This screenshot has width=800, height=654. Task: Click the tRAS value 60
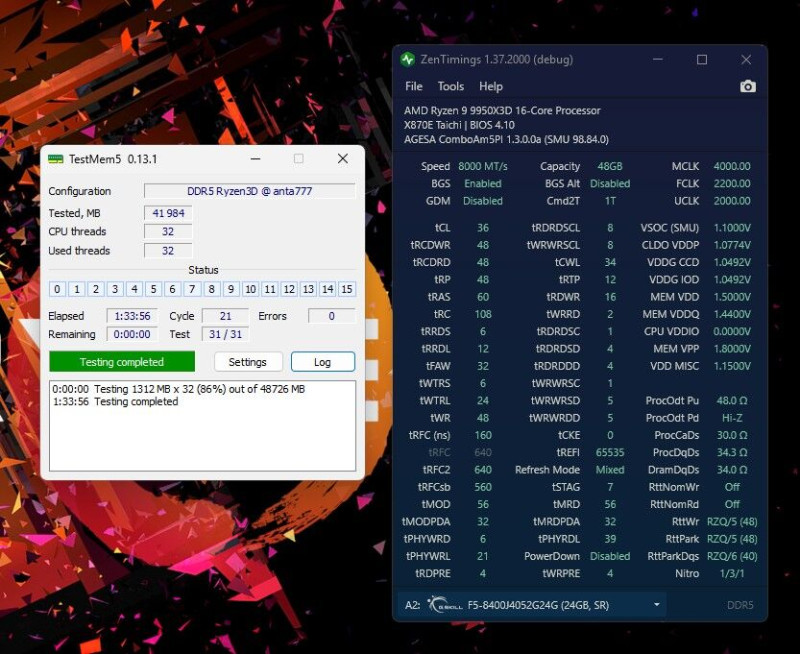[483, 297]
